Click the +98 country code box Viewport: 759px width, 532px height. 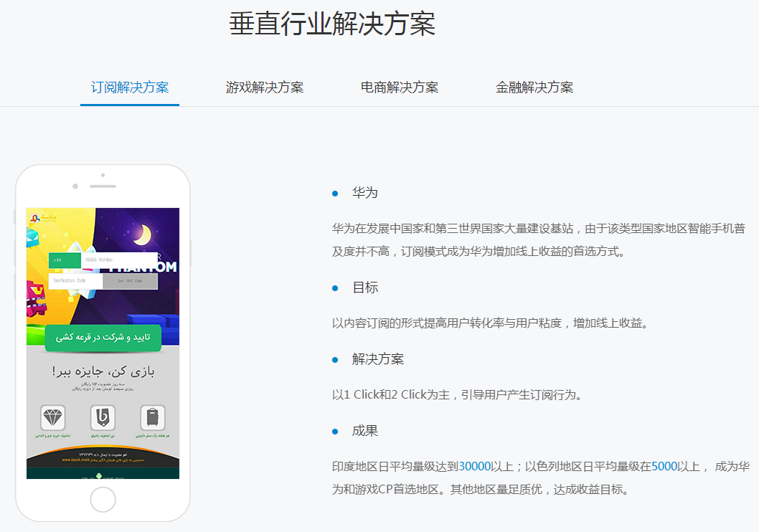(x=65, y=260)
